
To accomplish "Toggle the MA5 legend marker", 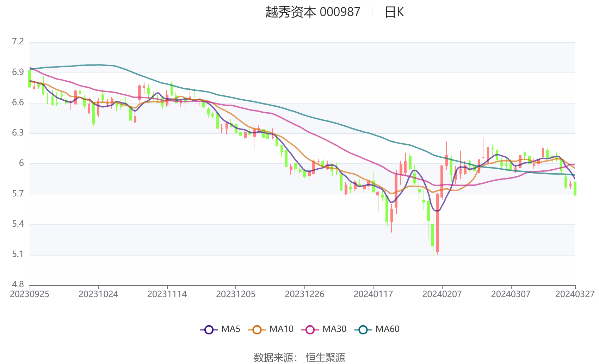I will coord(209,330).
